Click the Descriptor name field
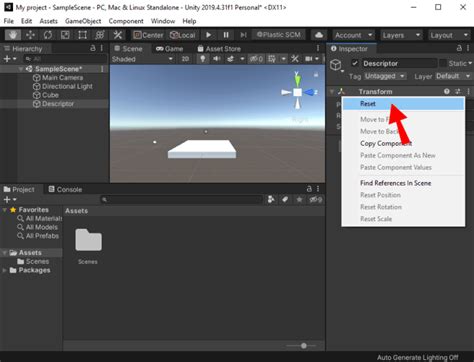The height and width of the screenshot is (362, 474). coord(399,63)
